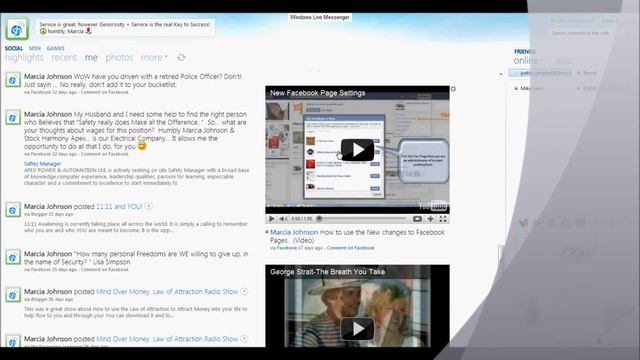Open the 'more' dropdown in the feed tabs
The height and width of the screenshot is (360, 640).
154,58
